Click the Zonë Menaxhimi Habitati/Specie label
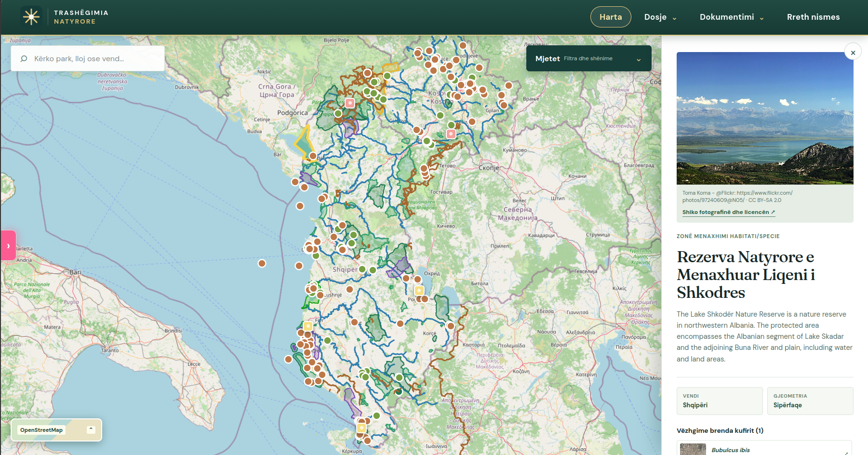 click(x=728, y=236)
